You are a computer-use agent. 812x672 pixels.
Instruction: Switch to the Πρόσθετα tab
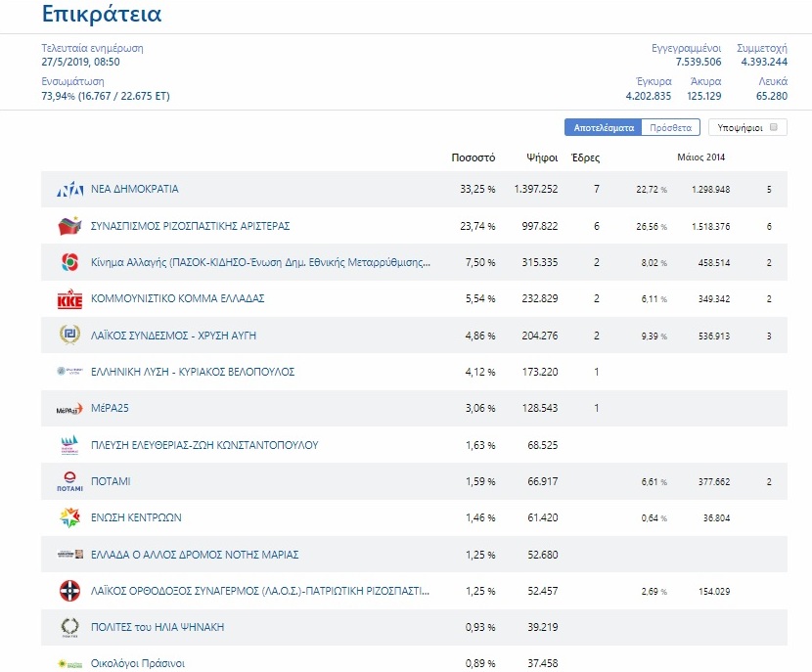[670, 127]
